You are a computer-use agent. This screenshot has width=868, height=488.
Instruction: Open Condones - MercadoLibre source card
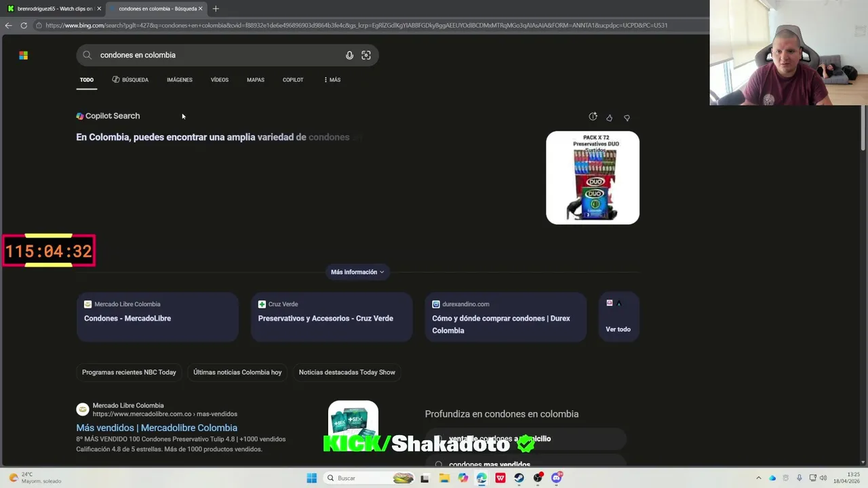[157, 317]
